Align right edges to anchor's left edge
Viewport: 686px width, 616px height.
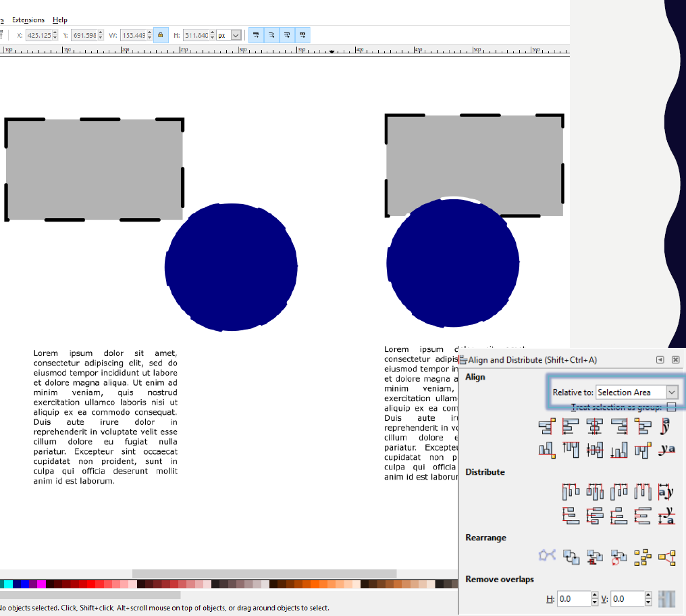coord(547,426)
